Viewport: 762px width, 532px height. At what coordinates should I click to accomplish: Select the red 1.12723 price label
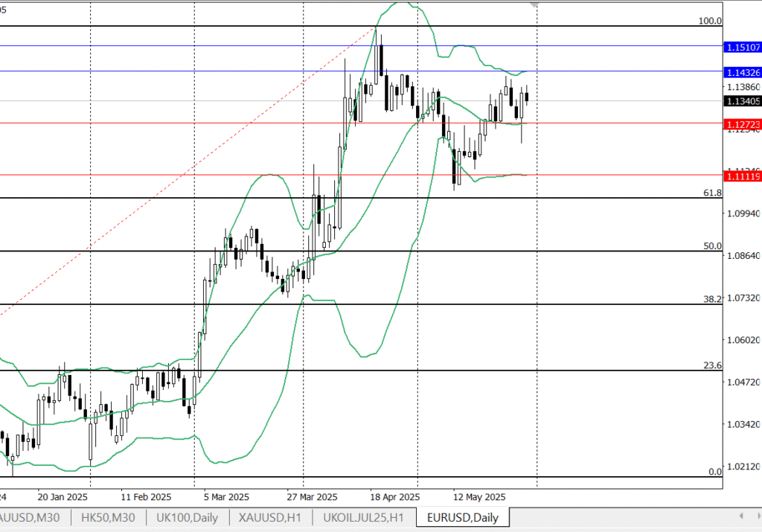pyautogui.click(x=742, y=124)
